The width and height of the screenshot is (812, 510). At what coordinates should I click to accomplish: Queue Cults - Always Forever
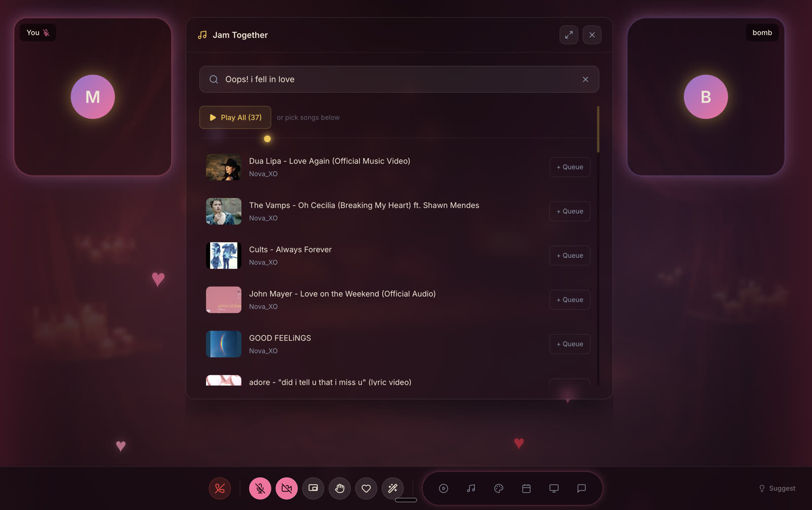point(570,256)
